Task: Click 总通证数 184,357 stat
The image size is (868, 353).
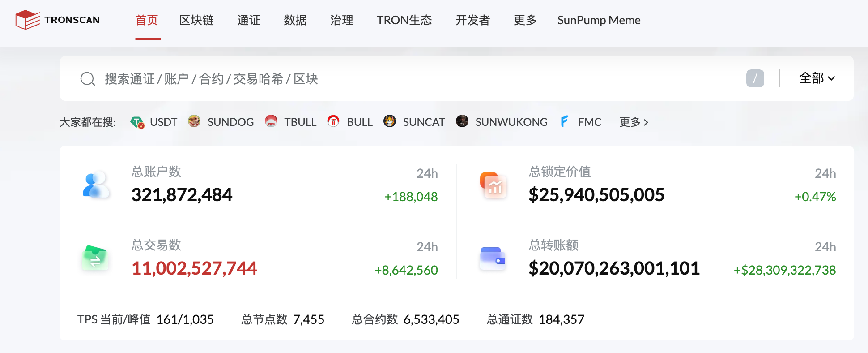Action: [x=536, y=319]
